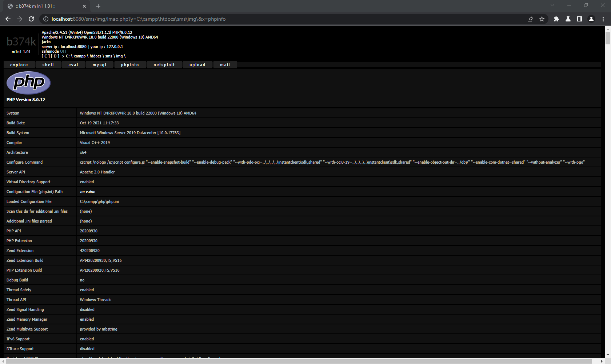Navigate to img path segment

click(x=119, y=56)
